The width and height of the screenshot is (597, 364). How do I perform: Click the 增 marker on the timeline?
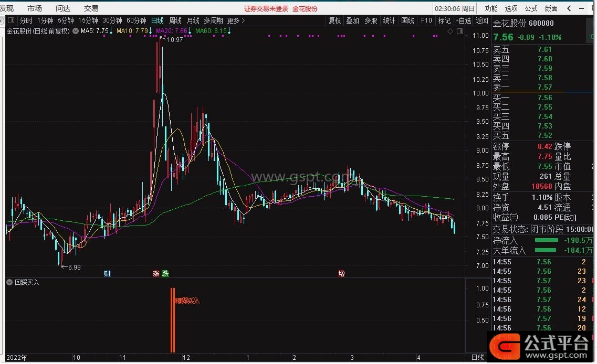341,273
